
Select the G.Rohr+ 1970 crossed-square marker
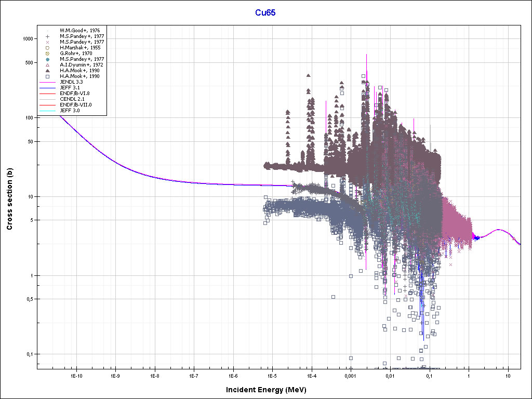coord(47,54)
